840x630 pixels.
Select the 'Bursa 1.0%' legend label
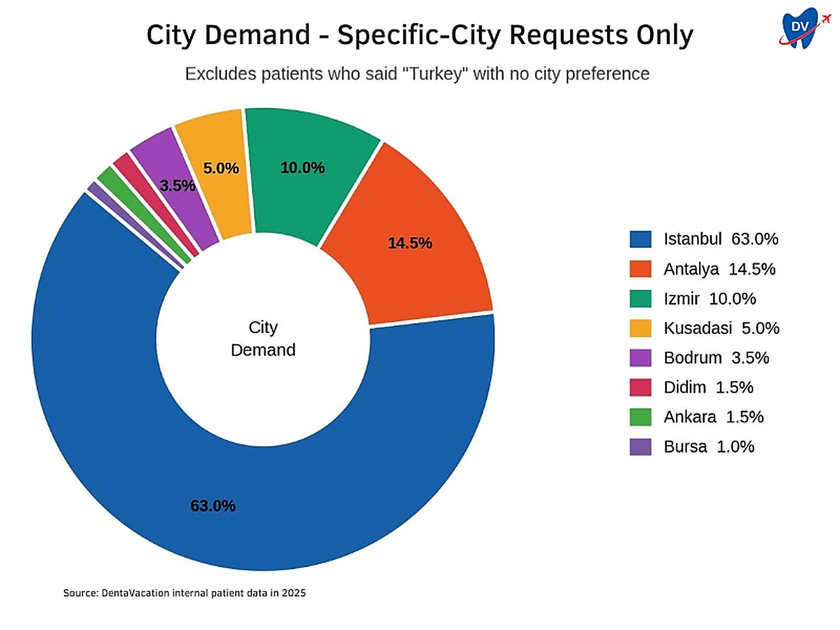point(709,447)
